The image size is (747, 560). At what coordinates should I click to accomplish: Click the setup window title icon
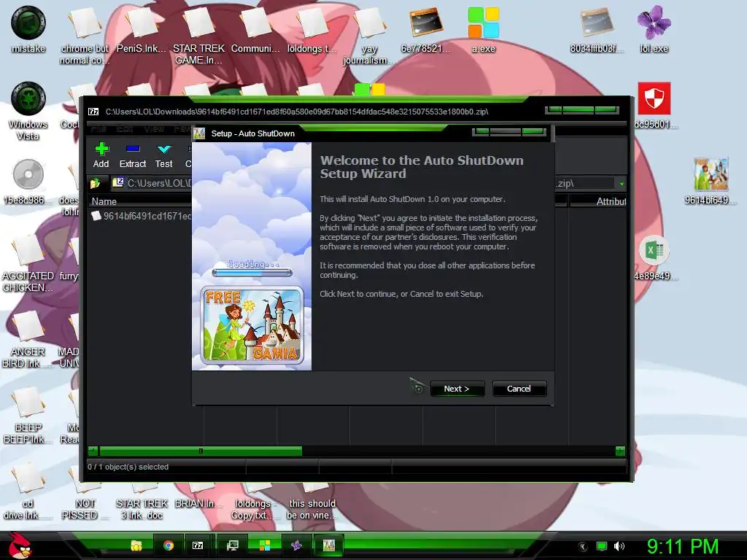tap(199, 133)
